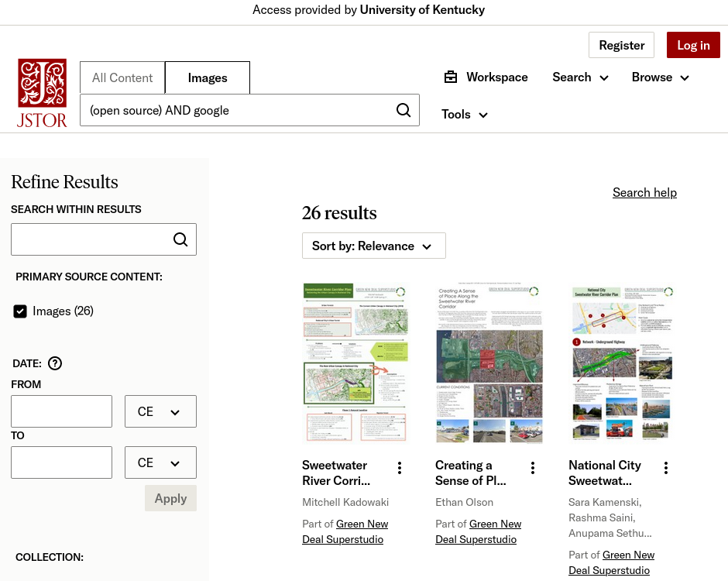
Task: Click the JSTOR logo
Action: click(42, 94)
